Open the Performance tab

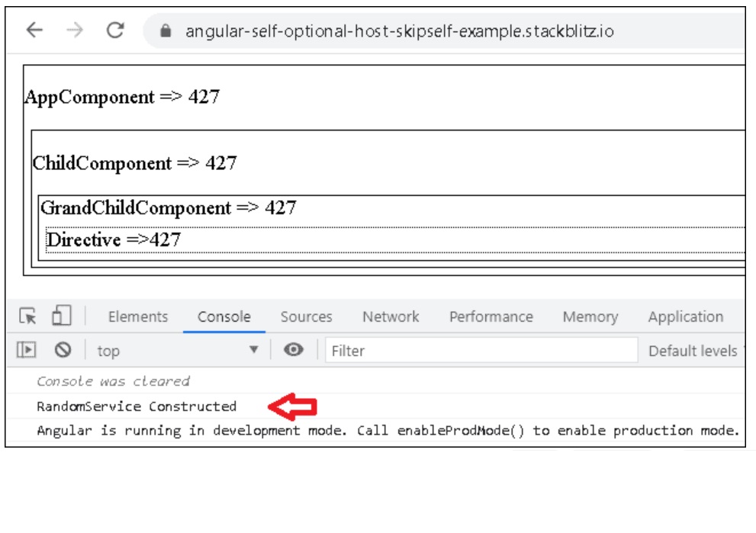pyautogui.click(x=491, y=317)
